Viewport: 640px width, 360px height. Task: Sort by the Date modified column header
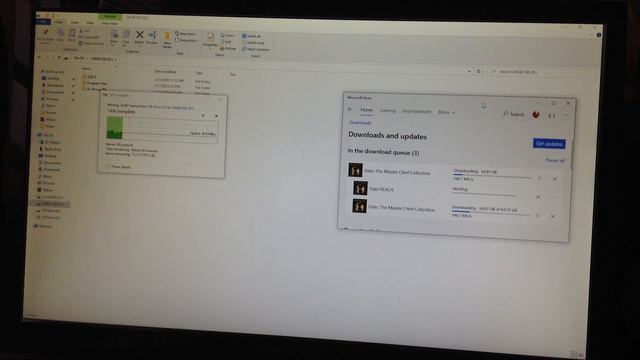click(165, 71)
